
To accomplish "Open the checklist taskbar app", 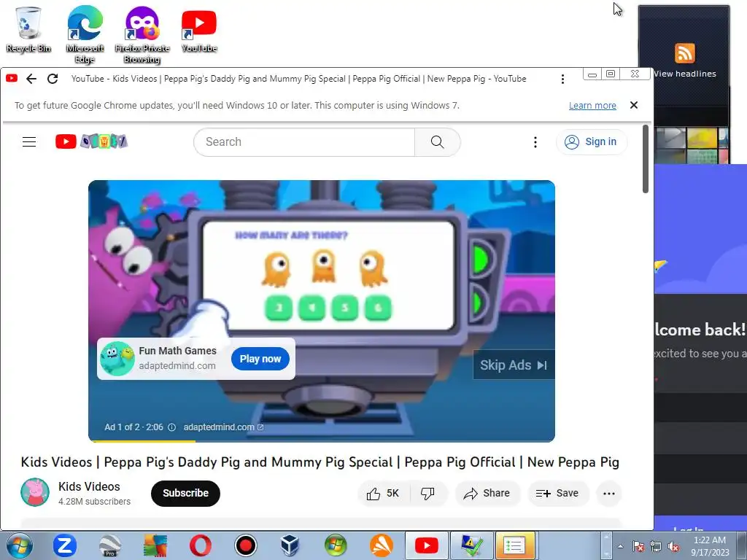I will (x=514, y=545).
